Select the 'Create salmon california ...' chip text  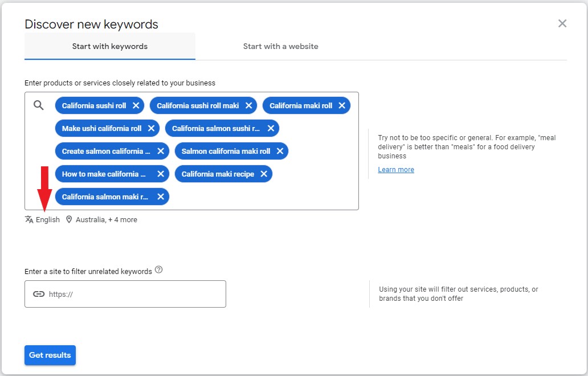point(106,151)
